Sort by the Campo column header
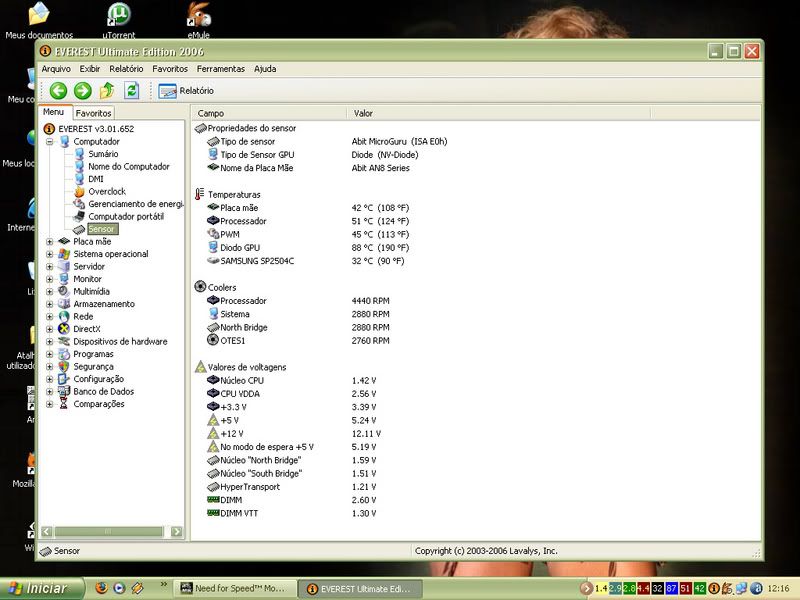800x600 pixels. pyautogui.click(x=269, y=113)
